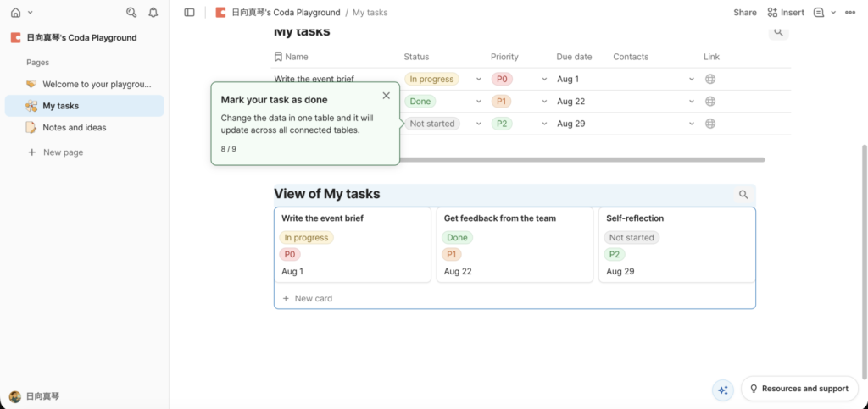Click the search icon in the sidebar header
Viewport: 868px width, 409px height.
(x=131, y=13)
